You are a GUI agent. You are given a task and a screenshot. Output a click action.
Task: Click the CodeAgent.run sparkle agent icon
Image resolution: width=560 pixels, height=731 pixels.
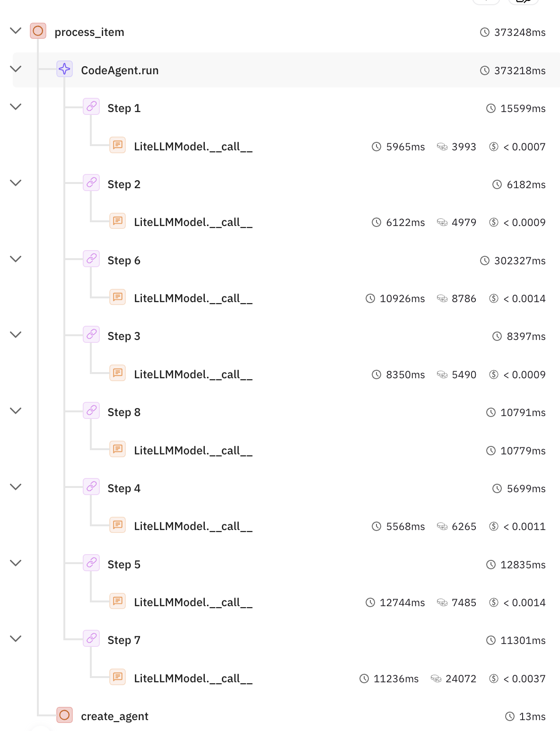point(64,69)
